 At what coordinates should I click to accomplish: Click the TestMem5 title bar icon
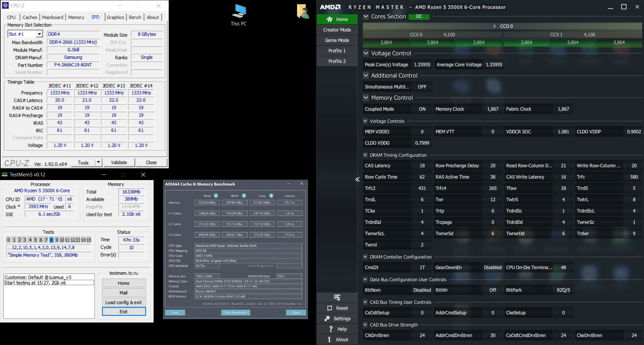tap(5, 174)
